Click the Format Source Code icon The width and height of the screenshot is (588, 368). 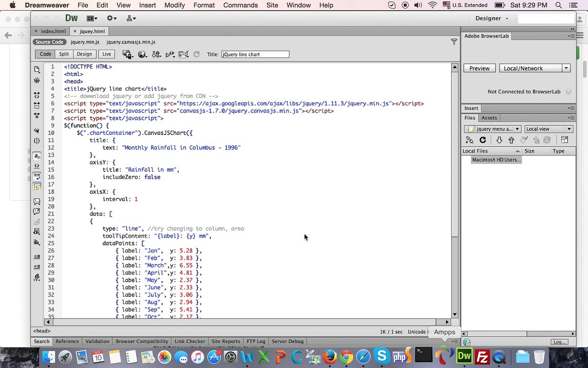click(37, 278)
